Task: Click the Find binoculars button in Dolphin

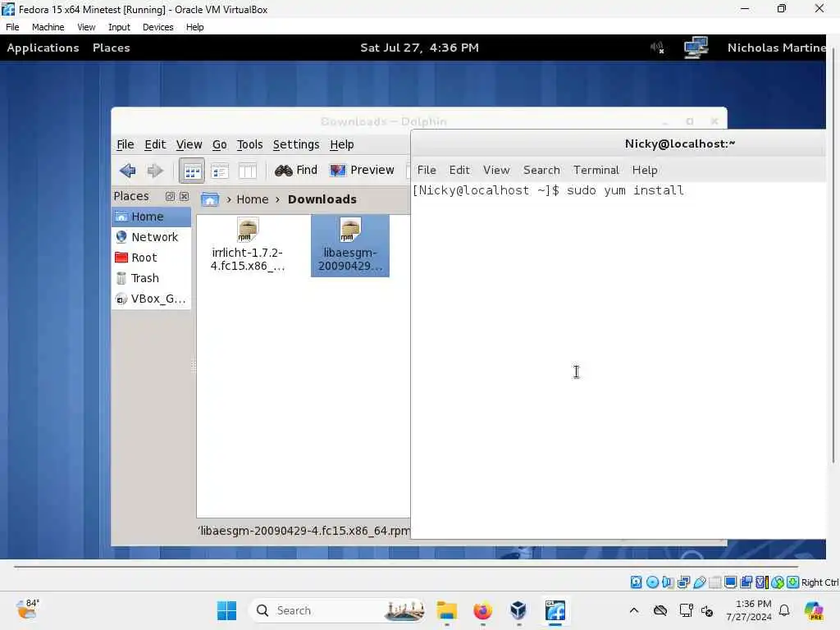Action: [x=295, y=171]
